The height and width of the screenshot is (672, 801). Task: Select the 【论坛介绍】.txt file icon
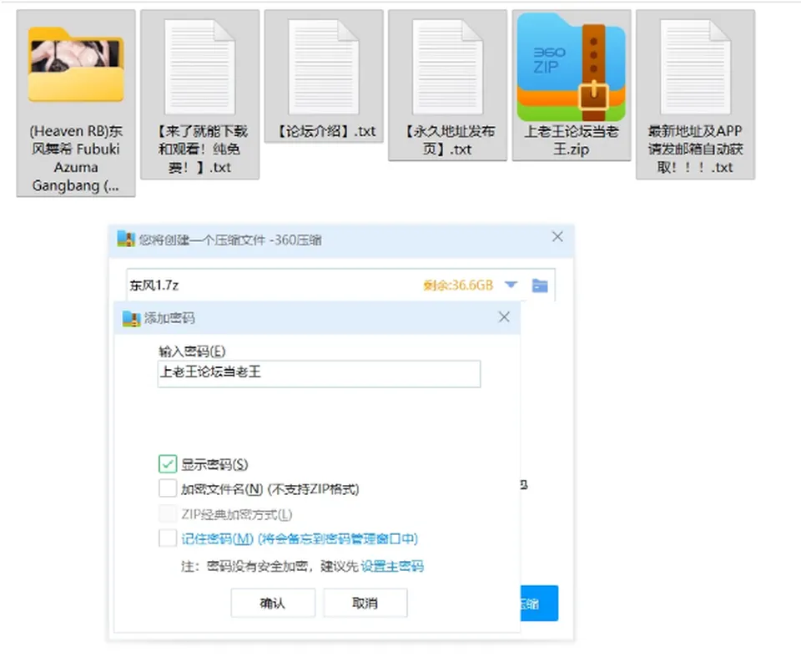click(324, 67)
